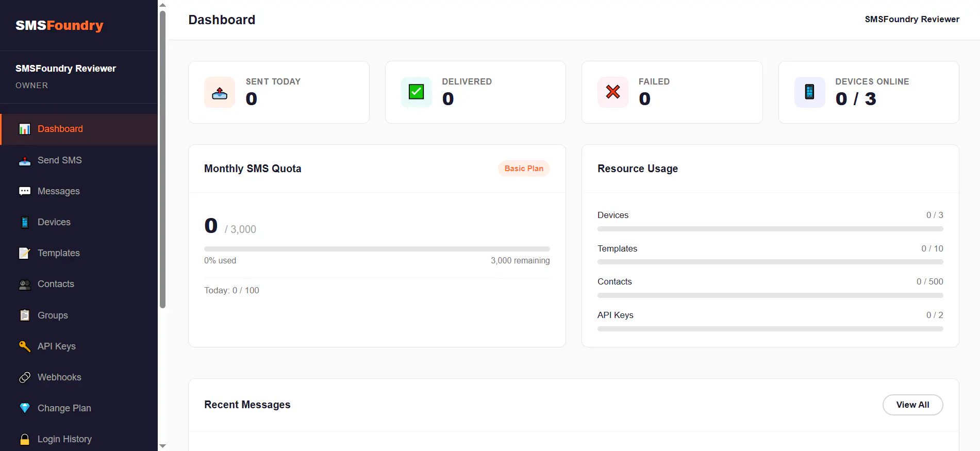Click the Change Plan gem icon

(25, 408)
